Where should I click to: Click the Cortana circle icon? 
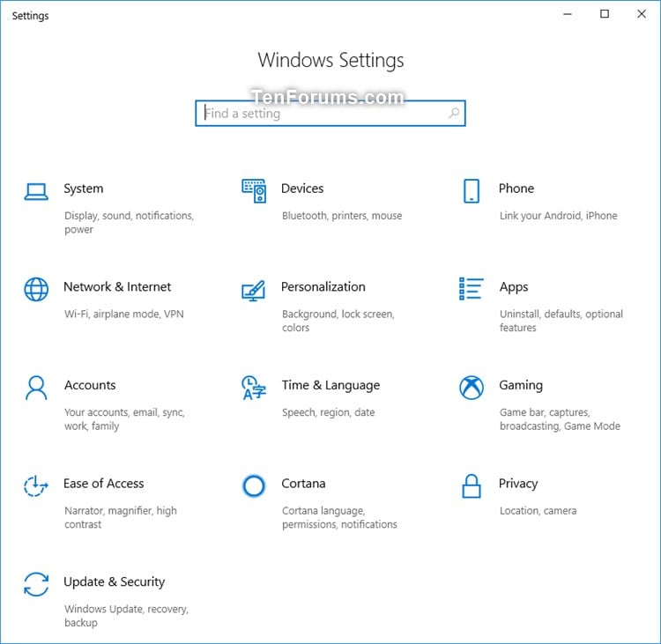(254, 486)
